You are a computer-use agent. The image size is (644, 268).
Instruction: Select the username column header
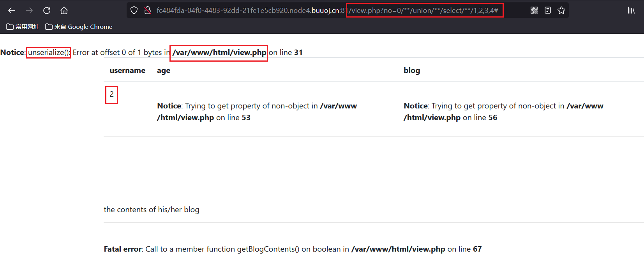tap(127, 71)
